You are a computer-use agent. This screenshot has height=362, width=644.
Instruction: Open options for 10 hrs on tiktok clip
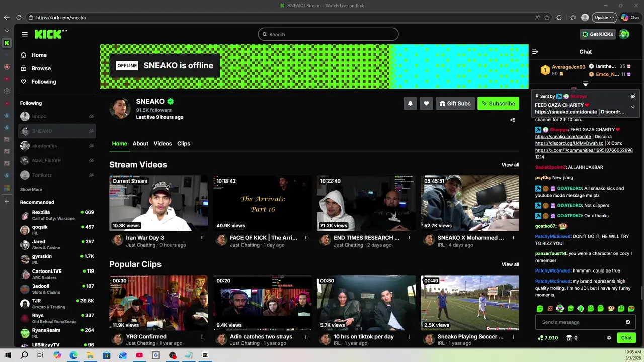[x=409, y=337]
